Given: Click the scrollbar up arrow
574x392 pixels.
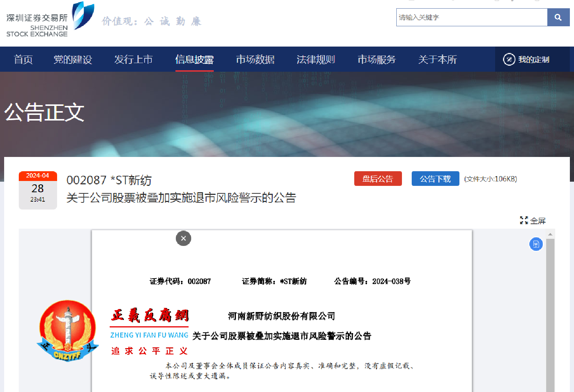Looking at the screenshot, I should pyautogui.click(x=551, y=234).
